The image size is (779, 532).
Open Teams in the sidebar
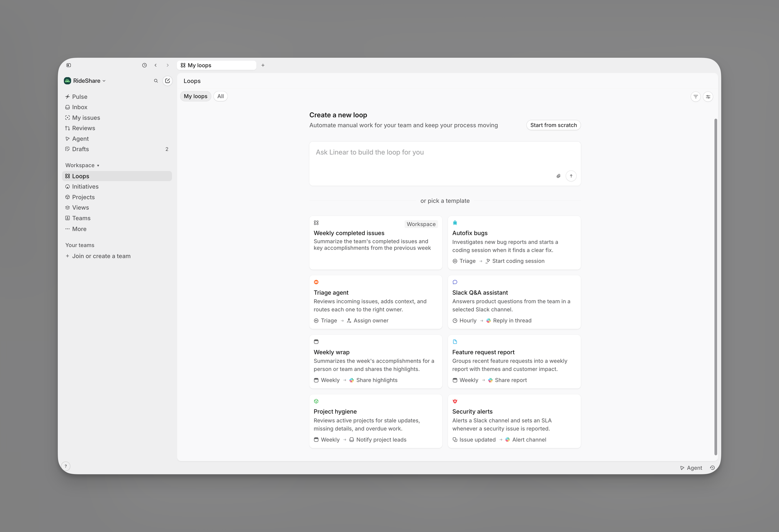(x=117, y=218)
